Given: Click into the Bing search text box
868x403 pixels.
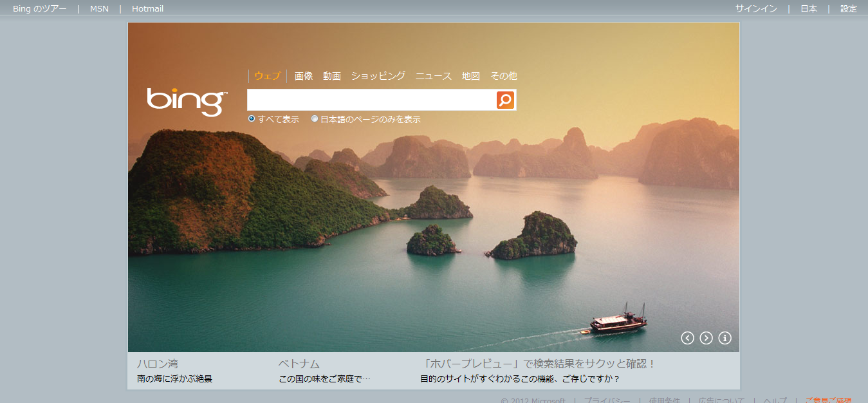Looking at the screenshot, I should 371,100.
